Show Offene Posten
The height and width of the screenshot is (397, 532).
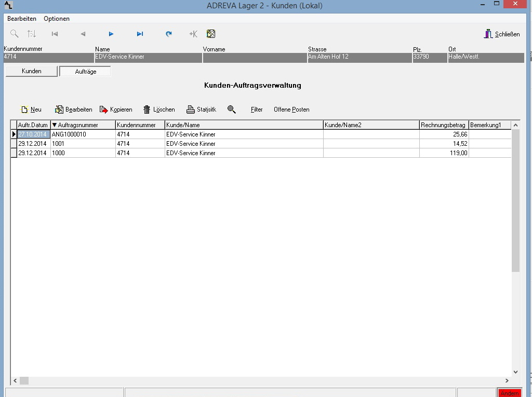point(291,109)
